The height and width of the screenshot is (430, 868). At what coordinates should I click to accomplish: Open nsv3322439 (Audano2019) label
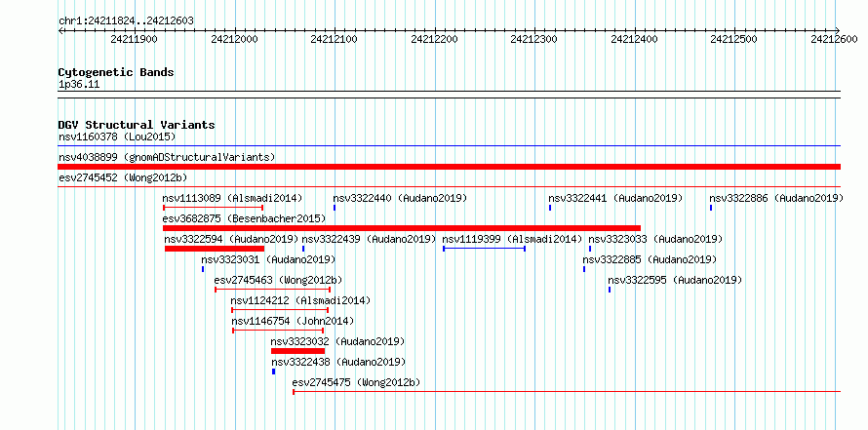[369, 239]
